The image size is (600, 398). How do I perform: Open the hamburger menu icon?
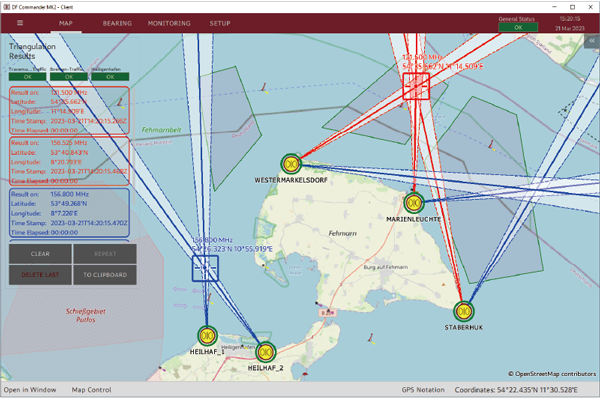[x=20, y=23]
